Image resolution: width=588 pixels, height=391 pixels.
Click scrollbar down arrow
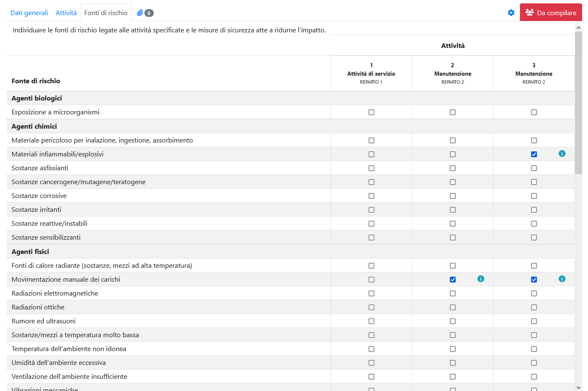click(x=578, y=387)
